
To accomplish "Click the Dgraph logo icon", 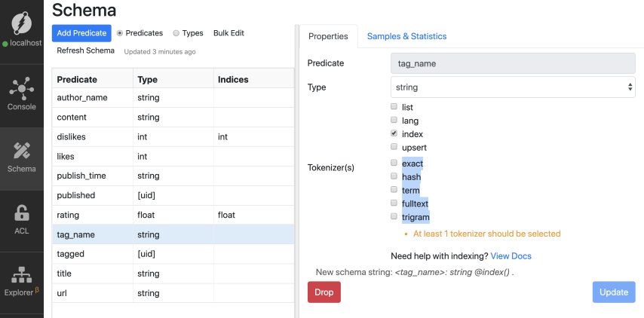I will pos(22,23).
